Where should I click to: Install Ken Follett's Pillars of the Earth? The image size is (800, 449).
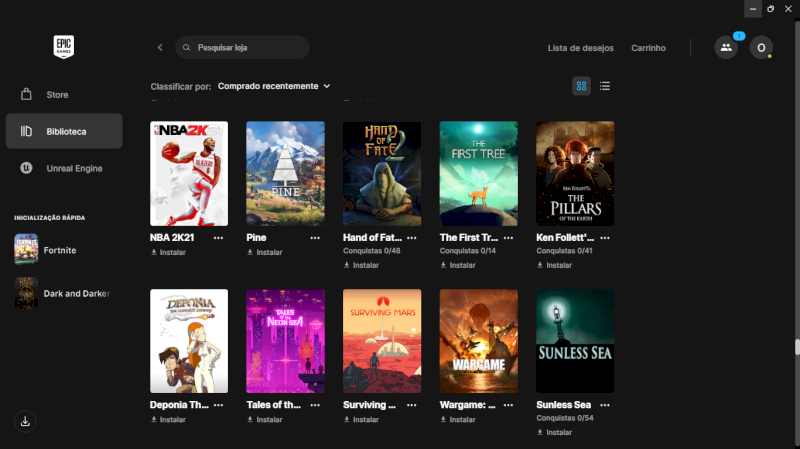point(555,265)
